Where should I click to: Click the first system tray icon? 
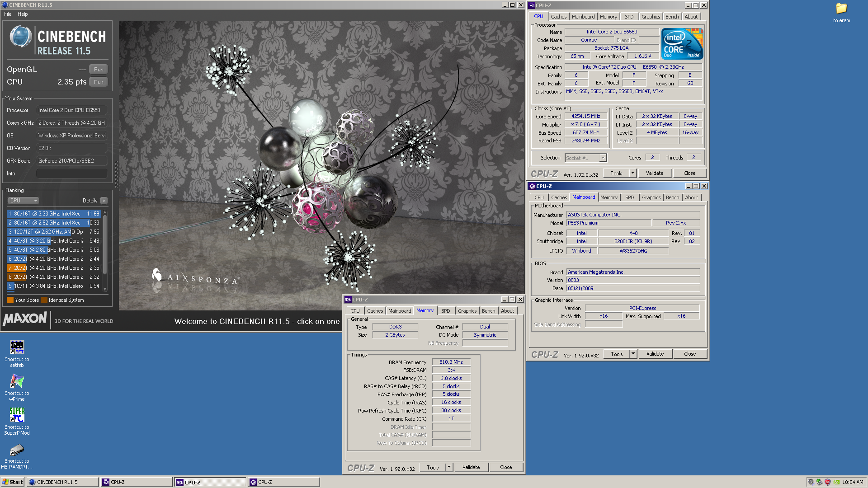811,482
